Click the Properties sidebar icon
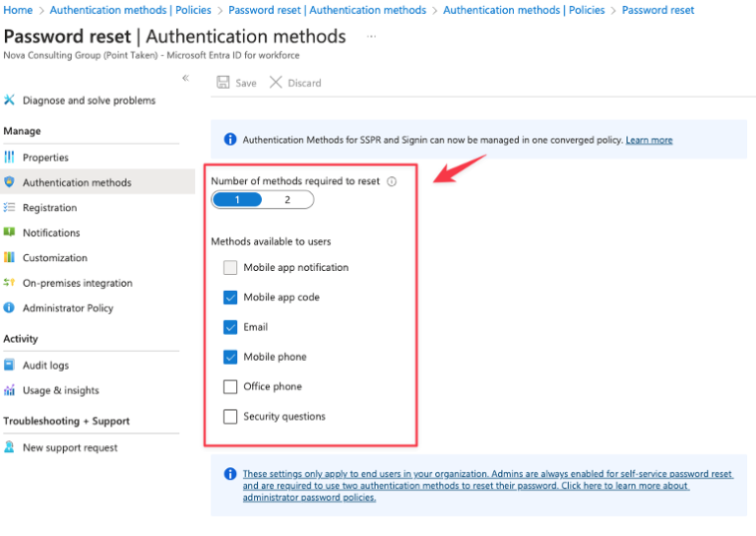The width and height of the screenshot is (756, 536). coord(10,158)
